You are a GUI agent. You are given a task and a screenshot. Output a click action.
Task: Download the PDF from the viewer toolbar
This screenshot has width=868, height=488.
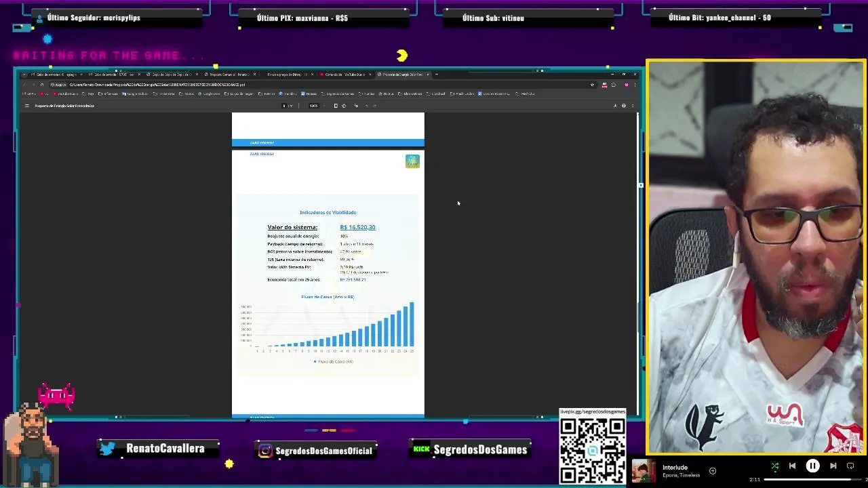pos(615,106)
